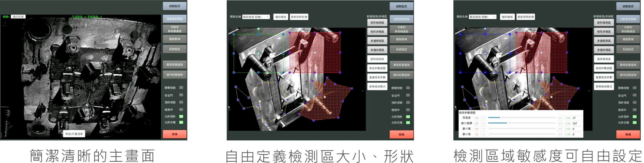Open 系統設定 in the left screen
Screen dimensions: 644x163
[x=175, y=49]
